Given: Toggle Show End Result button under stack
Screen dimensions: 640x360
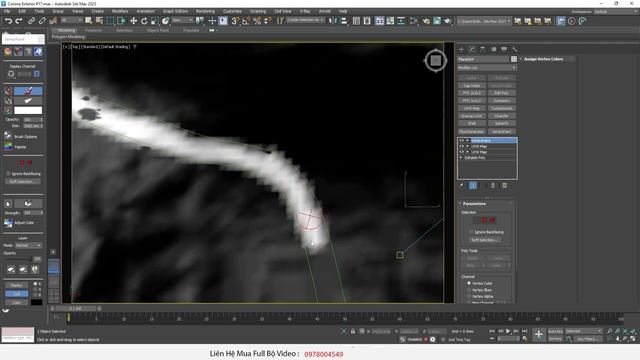Looking at the screenshot, I should 473,186.
